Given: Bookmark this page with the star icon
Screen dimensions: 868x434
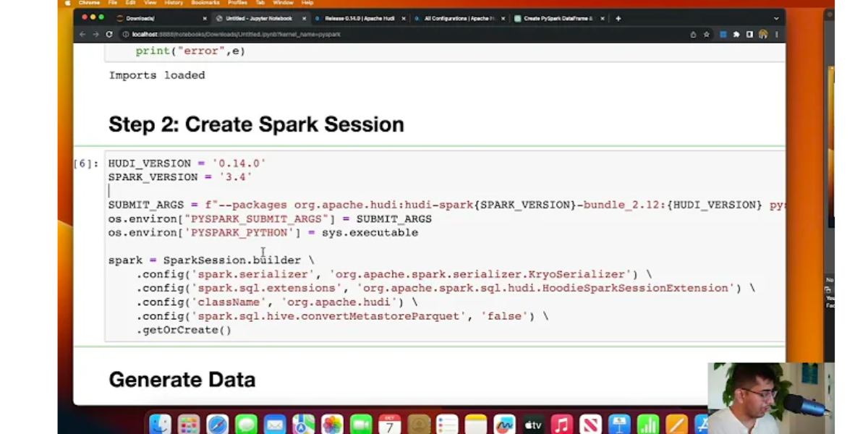Looking at the screenshot, I should pyautogui.click(x=707, y=34).
